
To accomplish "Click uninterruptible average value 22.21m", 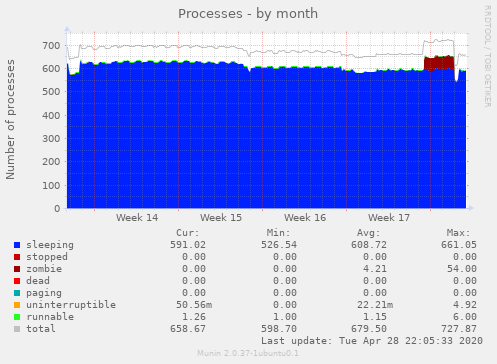I will 375,305.
